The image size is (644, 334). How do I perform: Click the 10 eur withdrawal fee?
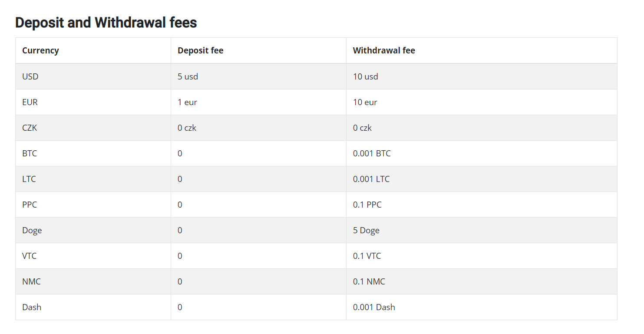(365, 102)
